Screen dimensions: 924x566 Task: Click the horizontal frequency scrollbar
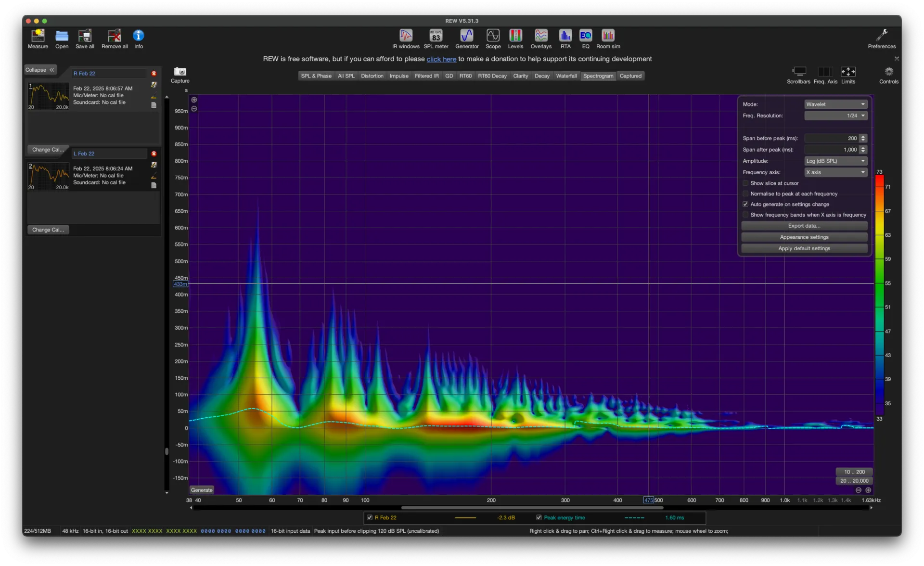pos(532,508)
